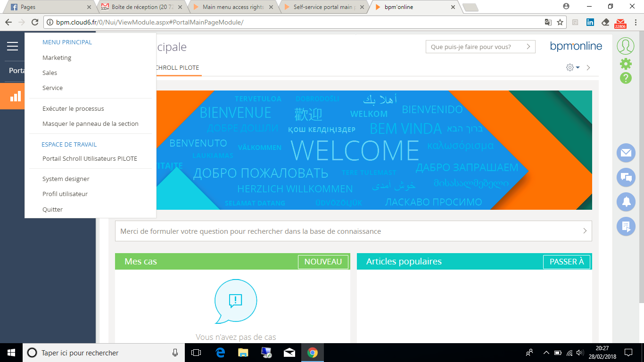The height and width of the screenshot is (362, 644).
Task: Click the 'Taper ici pour rechercher' search box
Action: click(104, 353)
